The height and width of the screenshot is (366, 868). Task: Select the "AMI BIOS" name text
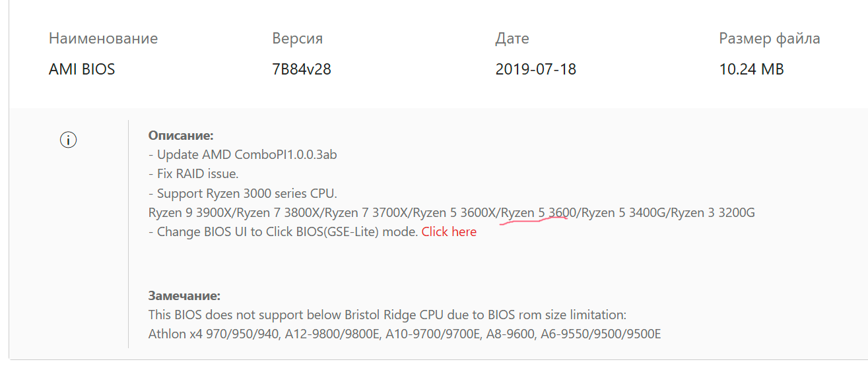point(82,69)
